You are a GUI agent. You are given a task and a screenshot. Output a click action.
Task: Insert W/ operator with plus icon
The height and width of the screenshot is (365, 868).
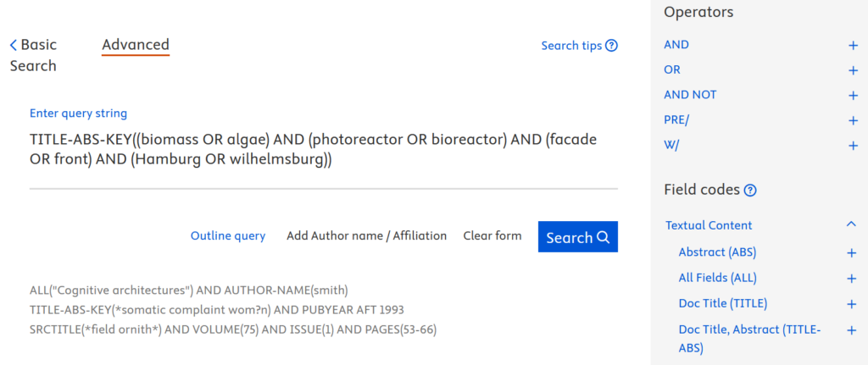pos(853,146)
